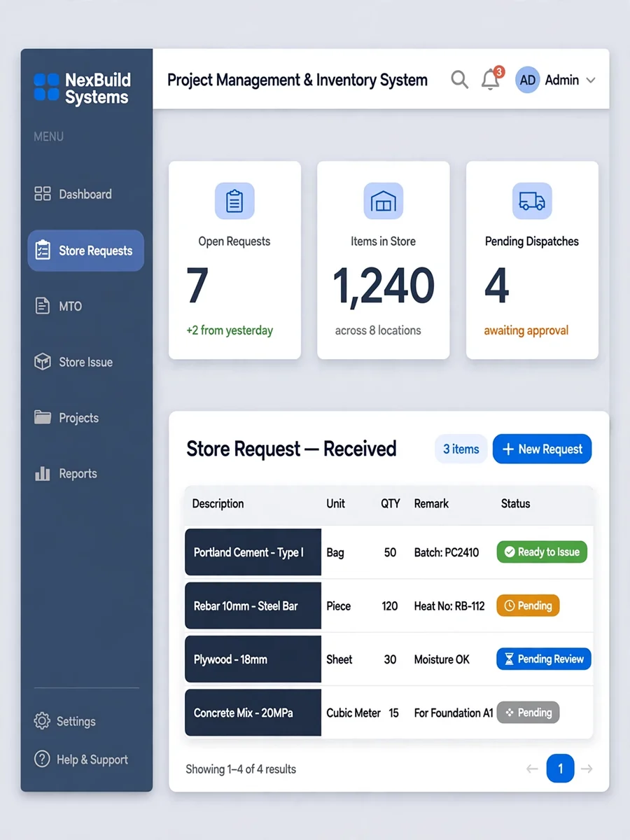The width and height of the screenshot is (630, 840).
Task: Open the Projects menu item
Action: (x=85, y=417)
